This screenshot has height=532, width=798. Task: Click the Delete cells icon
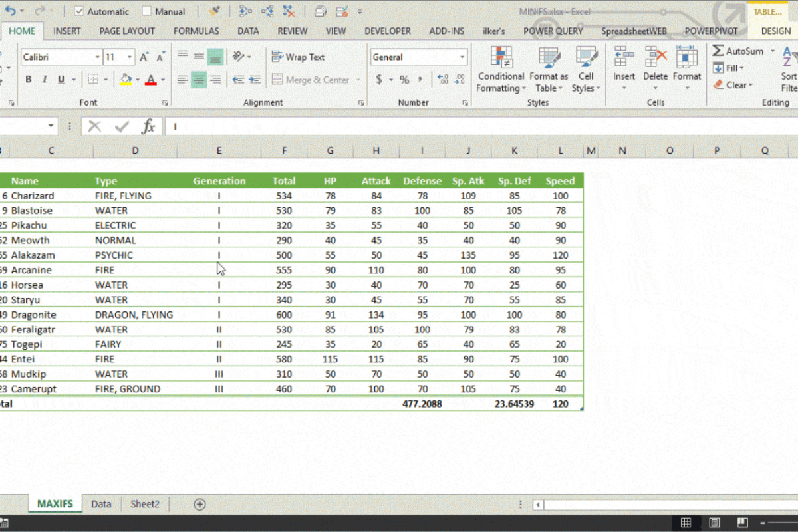point(655,70)
